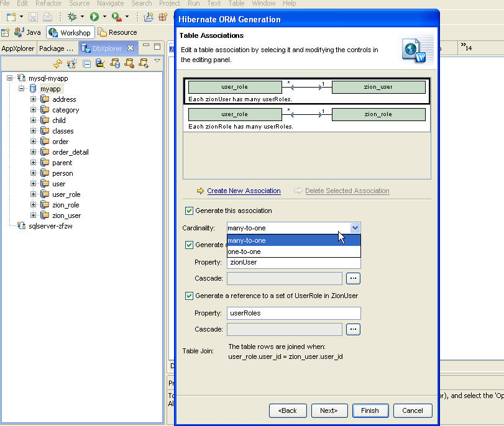This screenshot has width=504, height=426.
Task: Click Delete Selected Association link
Action: click(x=347, y=191)
